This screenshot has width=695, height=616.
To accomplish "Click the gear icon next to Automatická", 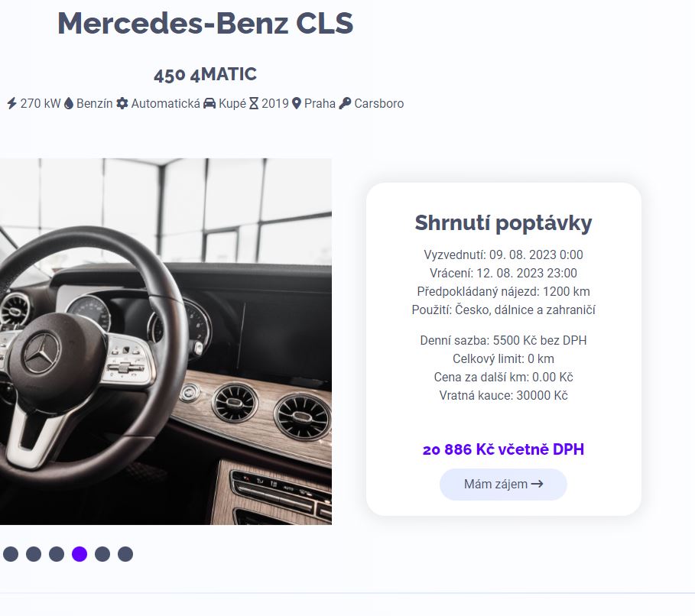I will [122, 103].
